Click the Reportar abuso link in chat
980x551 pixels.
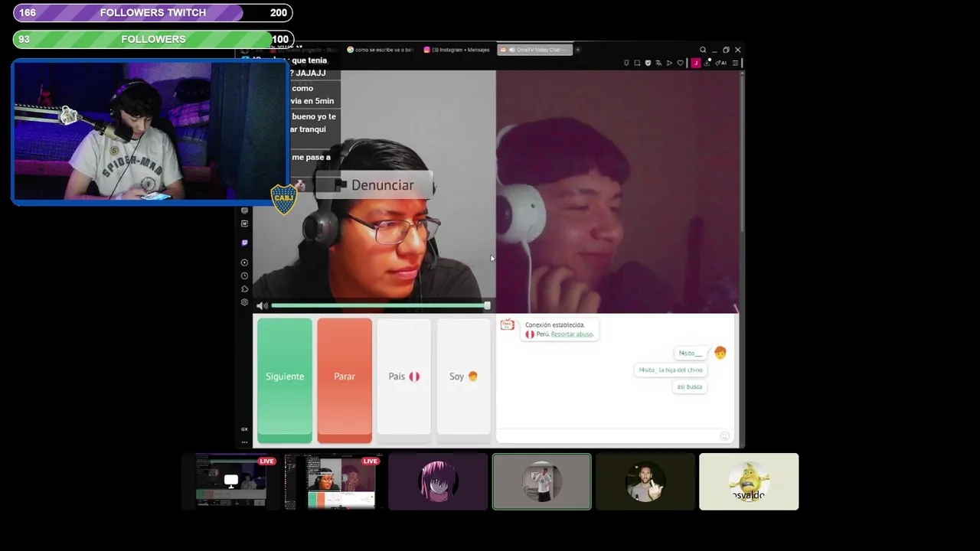572,334
